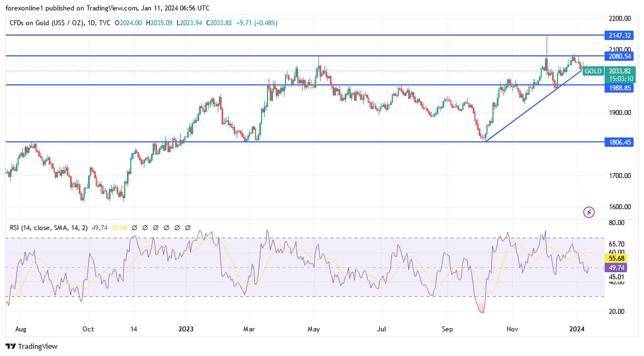Click the last empty-value symbol in RSI legend
The width and height of the screenshot is (644, 356).
click(x=188, y=227)
